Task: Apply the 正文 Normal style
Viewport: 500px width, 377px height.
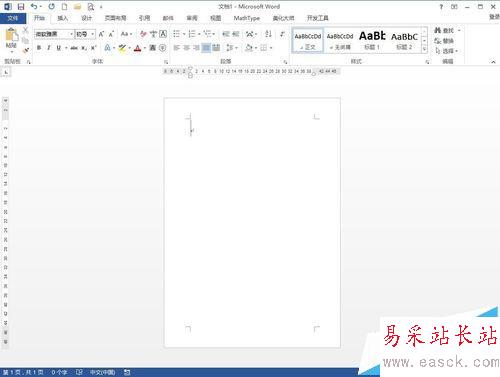Action: 308,40
